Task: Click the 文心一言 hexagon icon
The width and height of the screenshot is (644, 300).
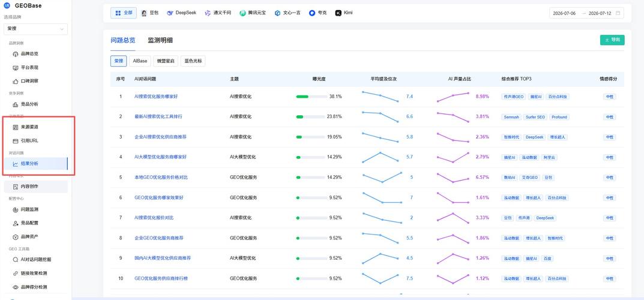Action: pos(278,13)
